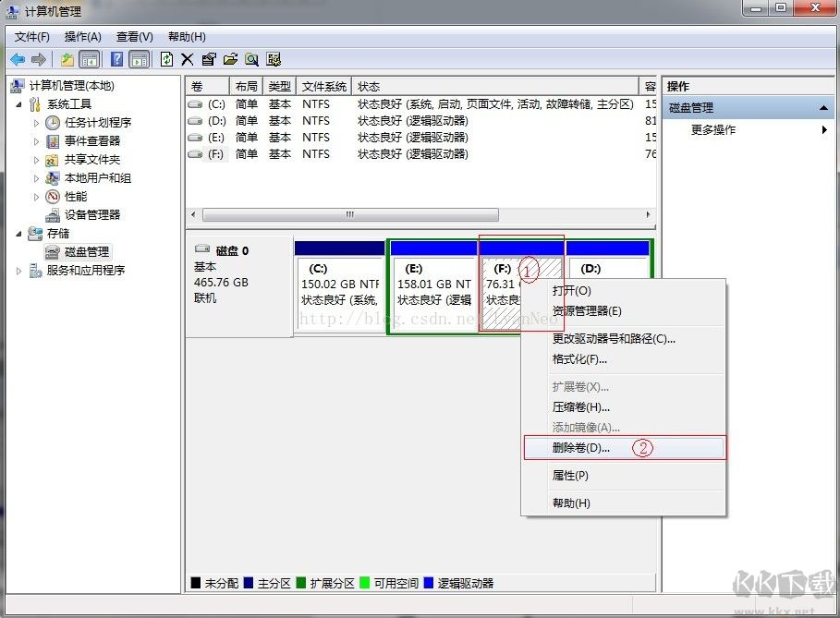
Task: Expand 更多操作 using its chevron
Action: coord(825,129)
